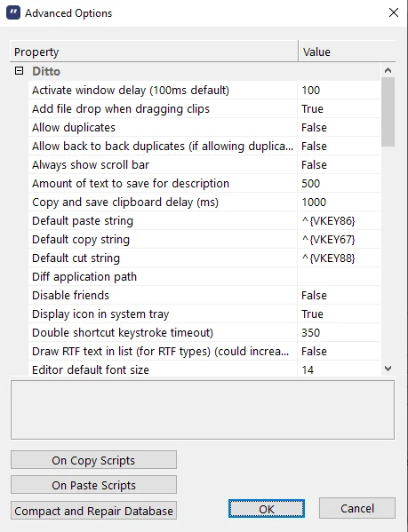The image size is (408, 532).
Task: Open On Copy Scripts
Action: click(93, 460)
